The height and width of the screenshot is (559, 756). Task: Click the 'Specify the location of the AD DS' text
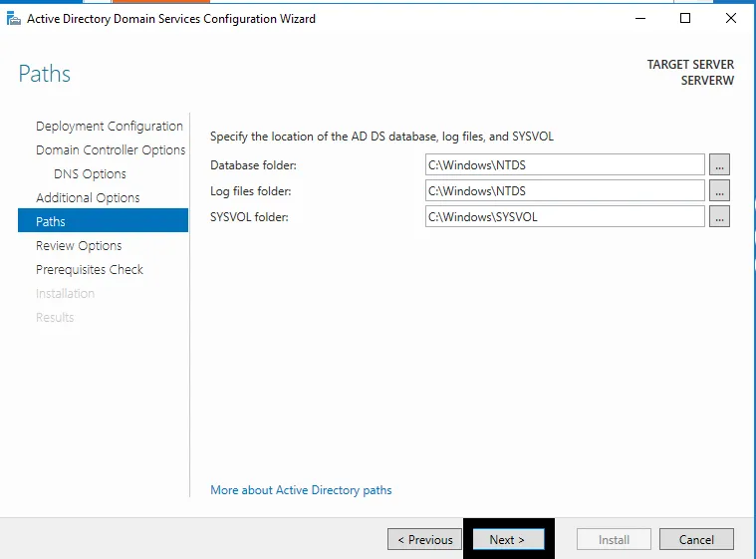click(x=381, y=137)
